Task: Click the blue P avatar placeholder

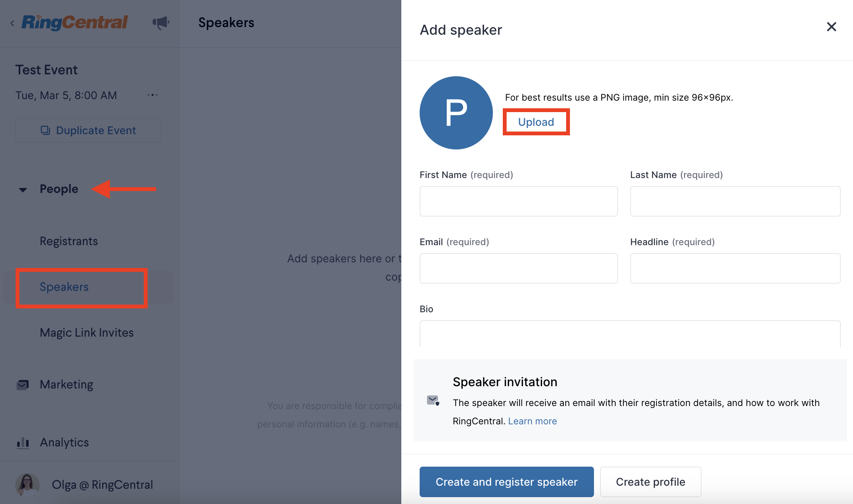Action: point(456,113)
